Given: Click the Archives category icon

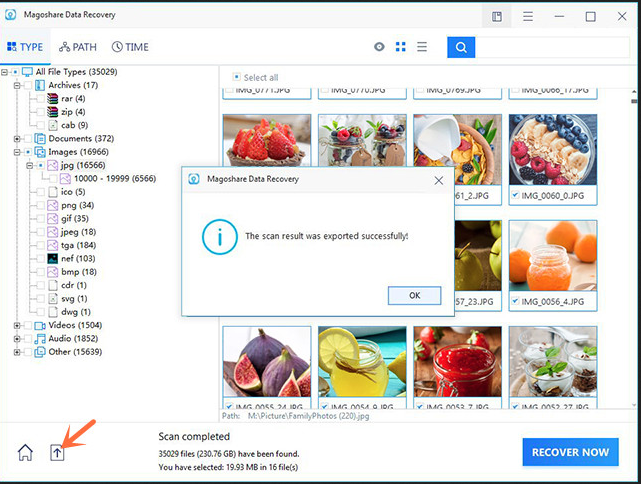Looking at the screenshot, I should [x=40, y=85].
